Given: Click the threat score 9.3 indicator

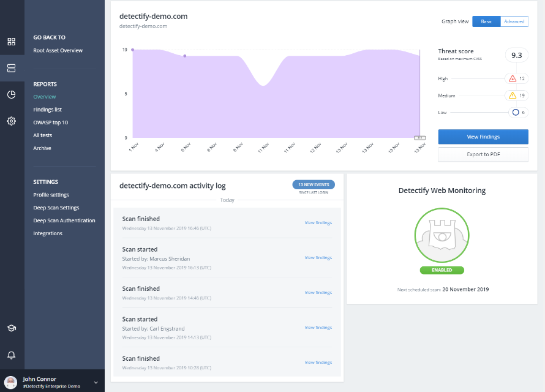Looking at the screenshot, I should pos(516,55).
